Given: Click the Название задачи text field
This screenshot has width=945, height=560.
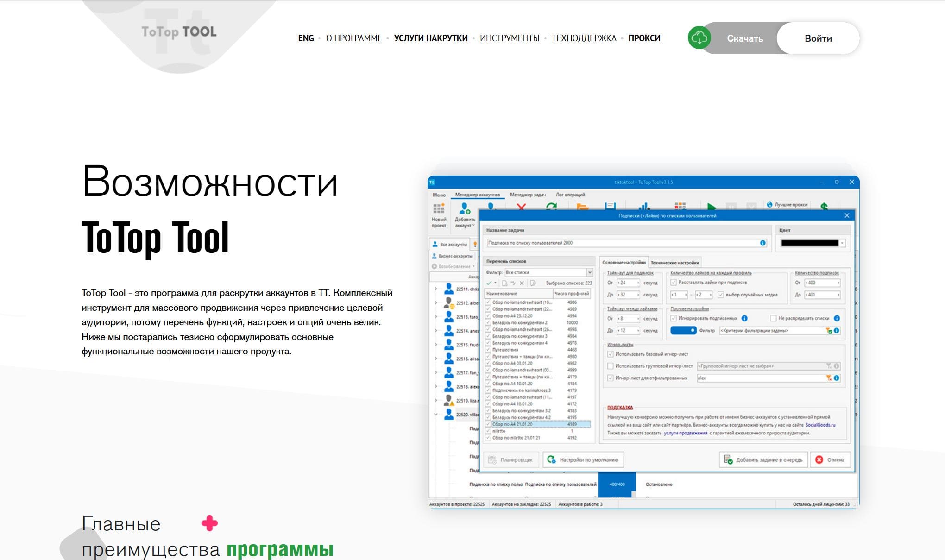Looking at the screenshot, I should pos(621,243).
